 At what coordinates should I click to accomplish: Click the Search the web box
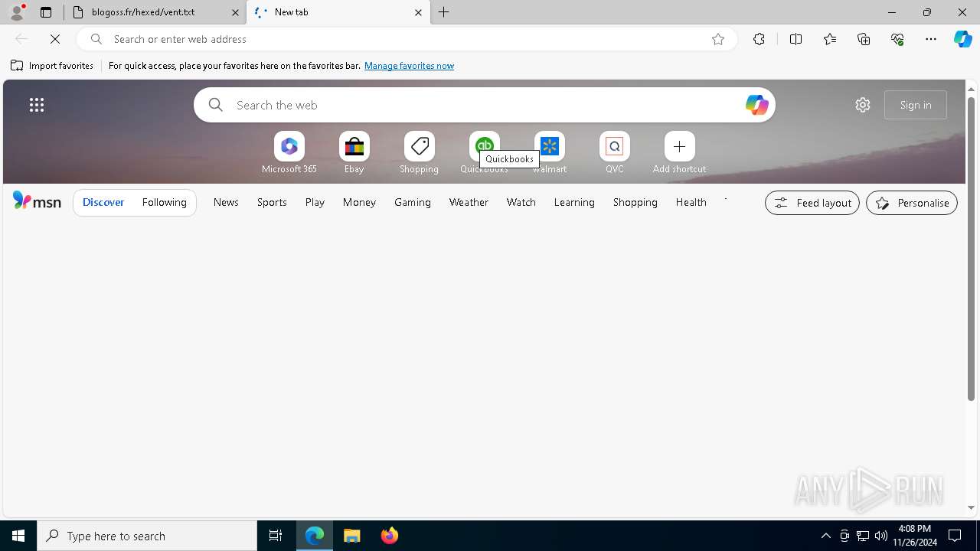pos(484,105)
